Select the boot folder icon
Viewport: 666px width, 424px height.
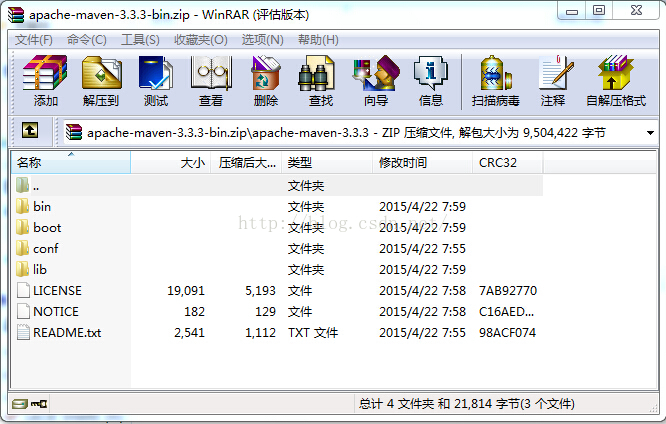22,227
